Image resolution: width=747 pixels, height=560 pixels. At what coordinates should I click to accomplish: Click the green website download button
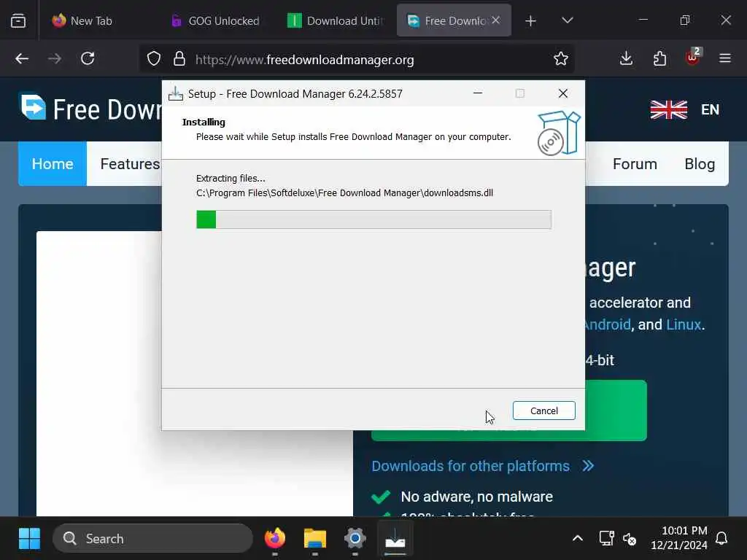pyautogui.click(x=616, y=410)
